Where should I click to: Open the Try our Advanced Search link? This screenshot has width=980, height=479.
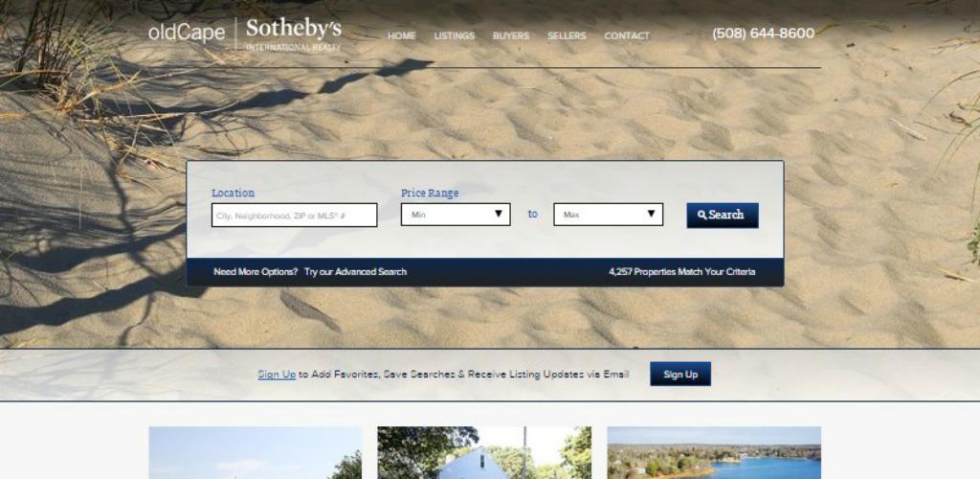click(356, 272)
